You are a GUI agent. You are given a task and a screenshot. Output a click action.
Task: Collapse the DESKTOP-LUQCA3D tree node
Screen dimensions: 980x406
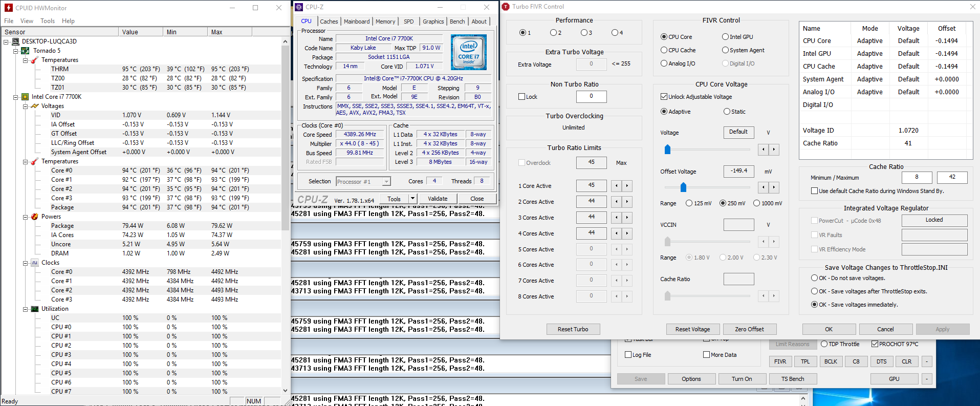coord(6,41)
